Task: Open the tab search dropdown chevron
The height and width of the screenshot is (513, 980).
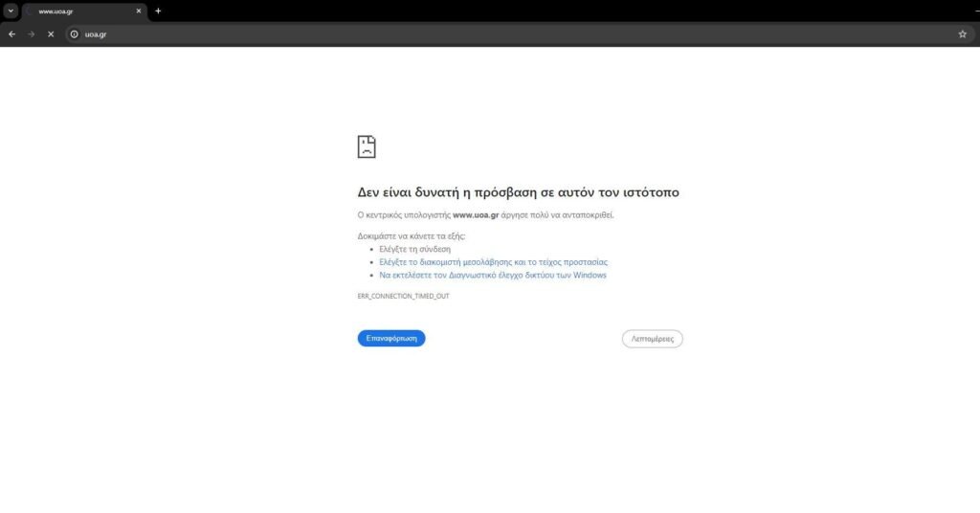Action: [x=11, y=11]
